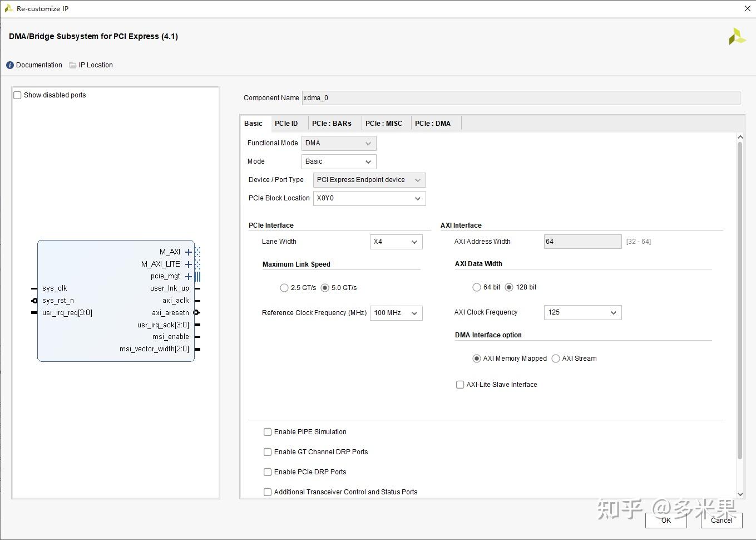Expand the M_AXI port using its plus icon
756x540 pixels.
(188, 252)
